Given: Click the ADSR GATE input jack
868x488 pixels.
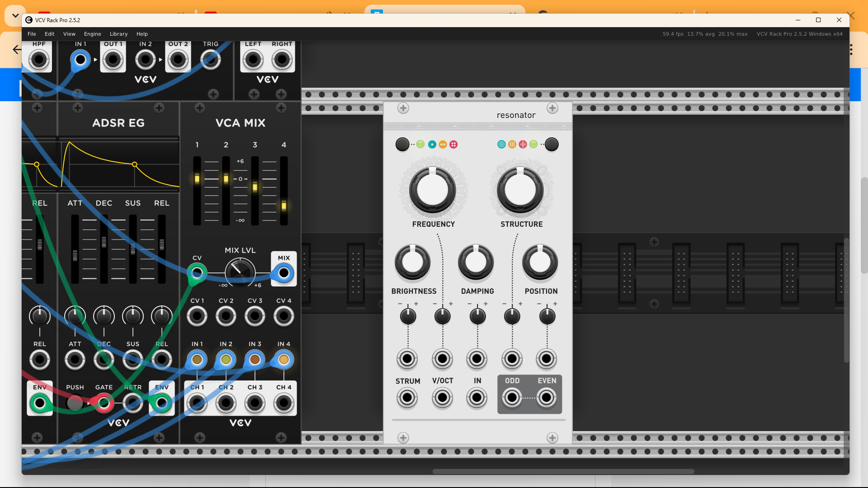Looking at the screenshot, I should [104, 403].
